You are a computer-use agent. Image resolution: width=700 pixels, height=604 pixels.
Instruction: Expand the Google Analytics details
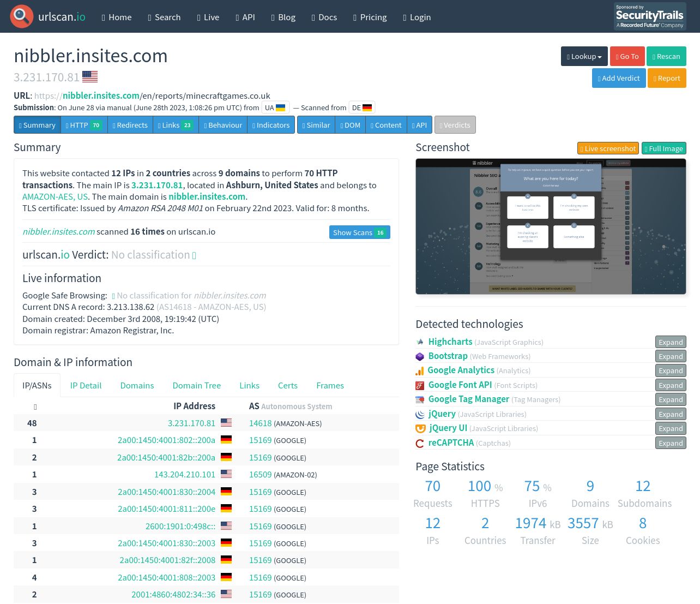pyautogui.click(x=671, y=370)
